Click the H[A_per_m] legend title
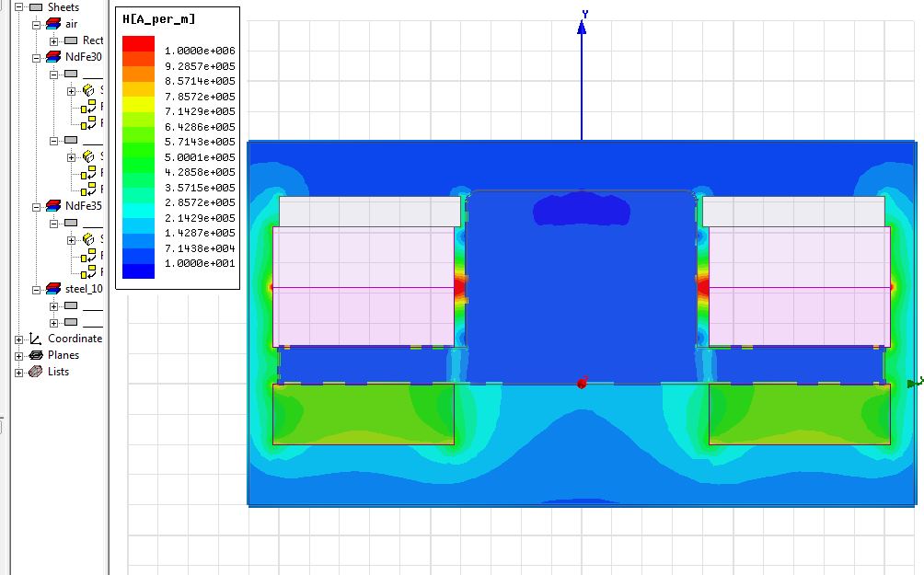This screenshot has width=924, height=575. tap(159, 18)
